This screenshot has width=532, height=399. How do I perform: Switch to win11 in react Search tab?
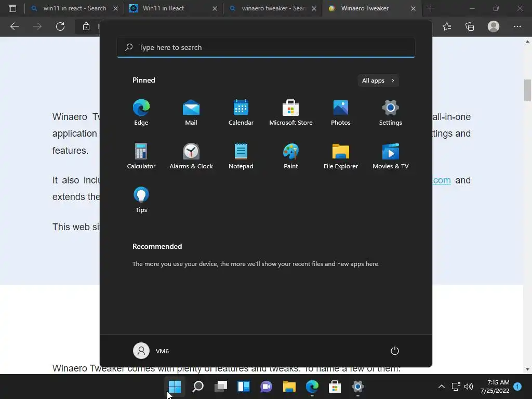click(74, 8)
